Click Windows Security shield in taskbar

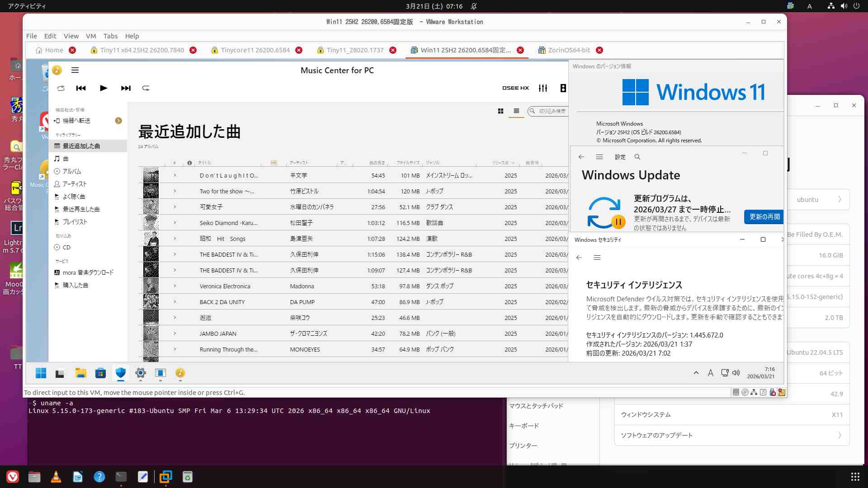coord(120,373)
